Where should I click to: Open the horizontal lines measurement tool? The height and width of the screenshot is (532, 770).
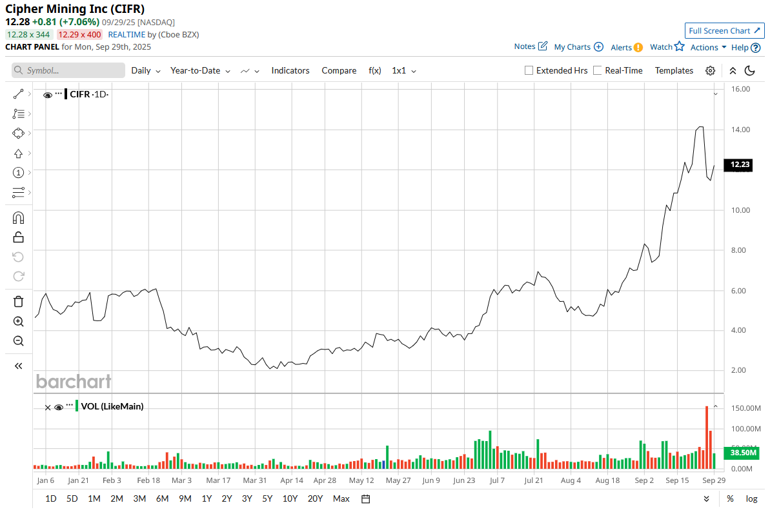[18, 192]
